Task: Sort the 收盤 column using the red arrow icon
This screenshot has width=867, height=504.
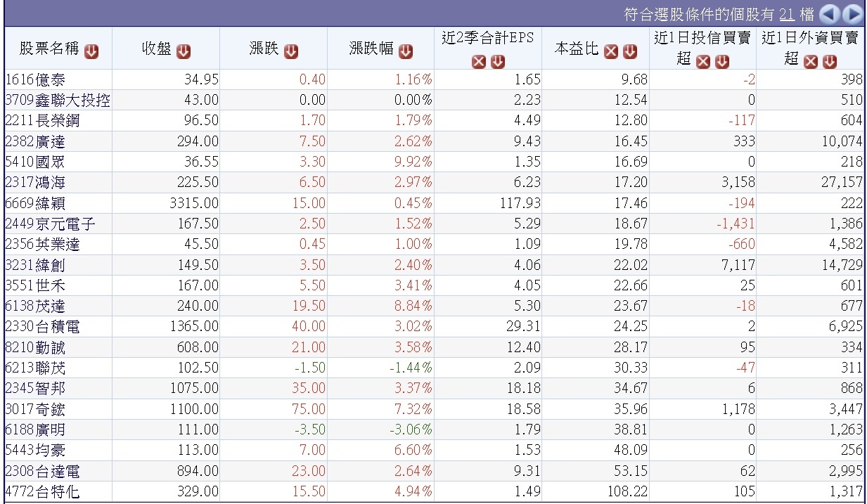Action: pyautogui.click(x=184, y=49)
